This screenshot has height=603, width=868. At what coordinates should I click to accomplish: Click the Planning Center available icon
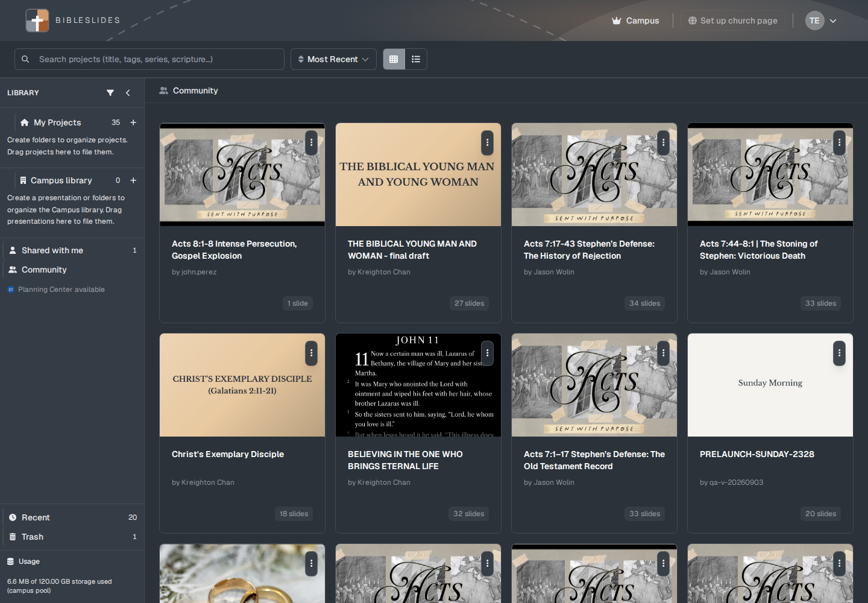(11, 289)
